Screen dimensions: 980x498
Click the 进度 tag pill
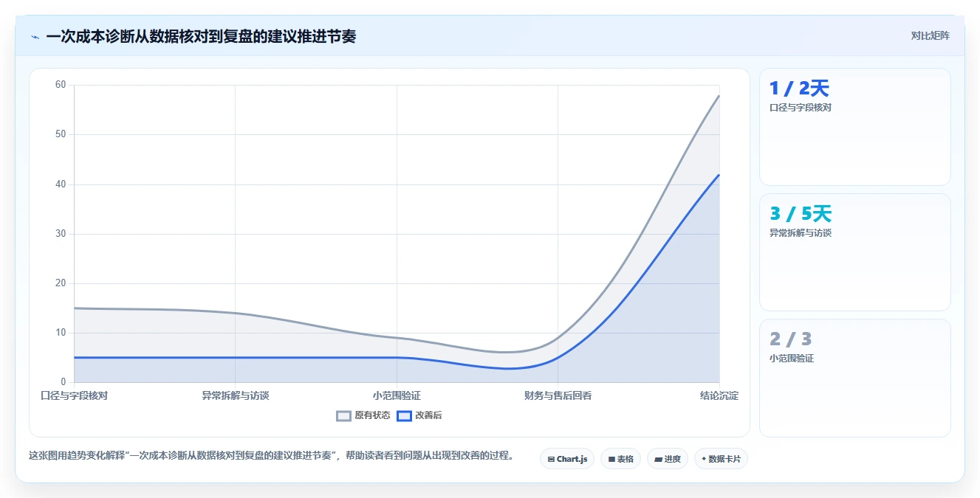tap(667, 459)
